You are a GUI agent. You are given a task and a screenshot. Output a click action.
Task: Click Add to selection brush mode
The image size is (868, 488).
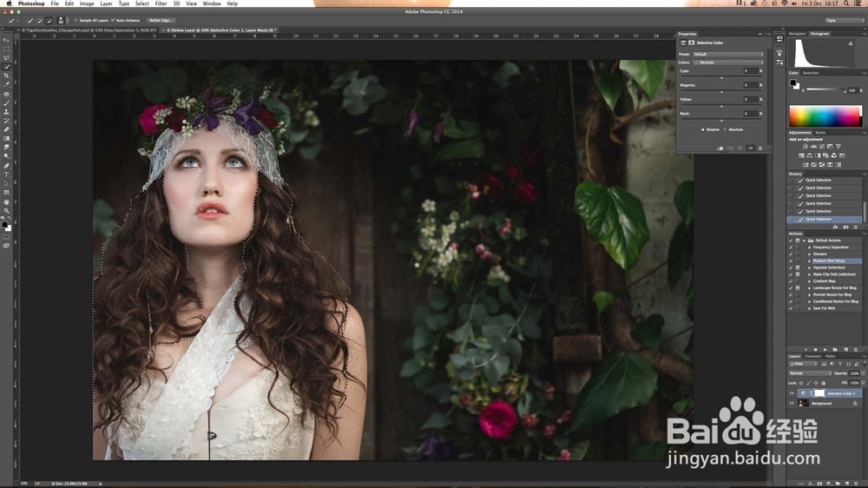pyautogui.click(x=39, y=21)
